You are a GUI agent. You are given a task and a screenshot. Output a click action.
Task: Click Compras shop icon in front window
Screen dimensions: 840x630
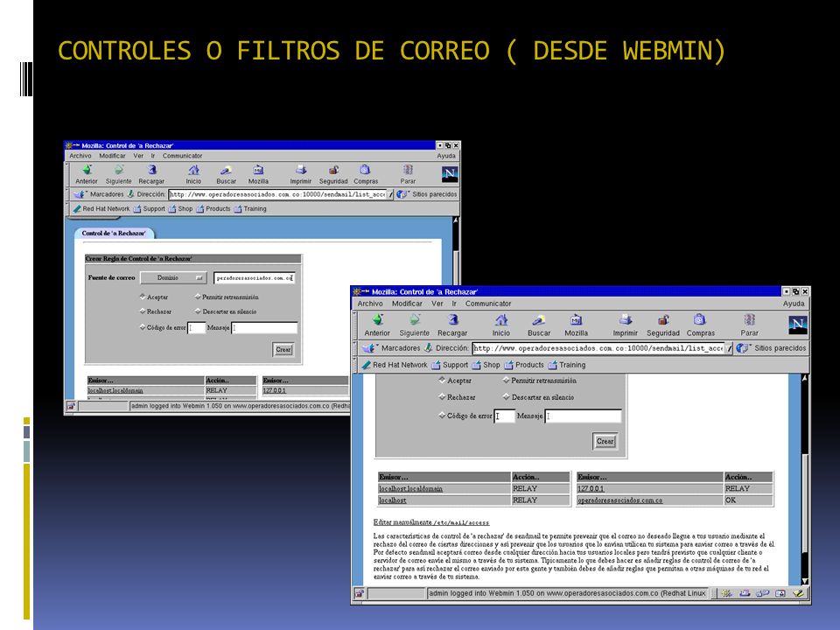pyautogui.click(x=700, y=320)
